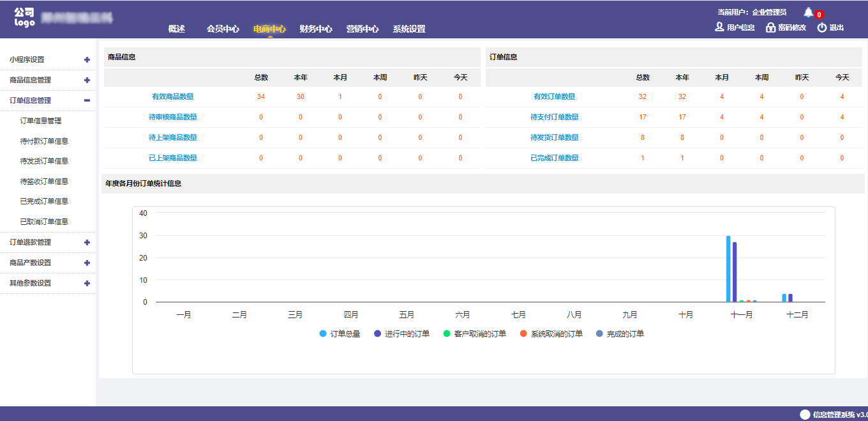
Task: Open 用户信息 user profile icon
Action: pos(719,27)
